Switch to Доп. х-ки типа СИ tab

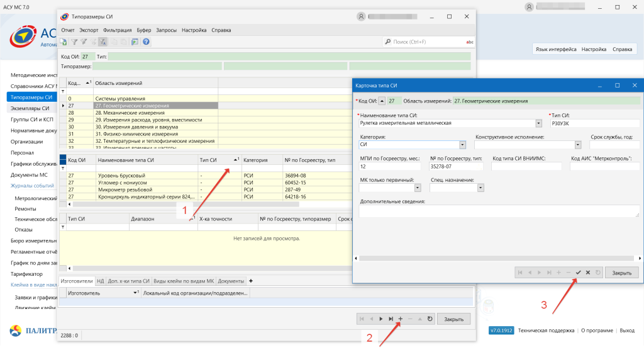128,281
